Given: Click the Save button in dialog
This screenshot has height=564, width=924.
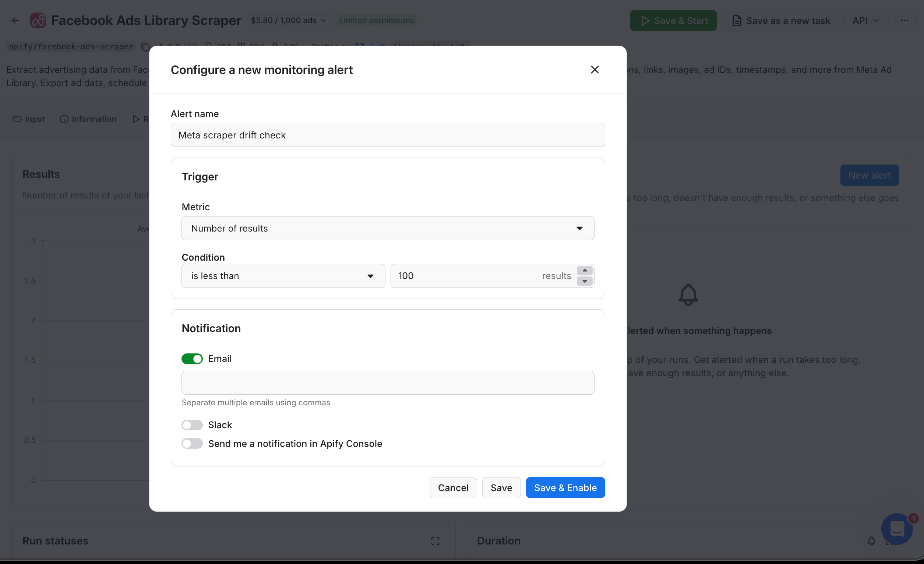Looking at the screenshot, I should [501, 487].
